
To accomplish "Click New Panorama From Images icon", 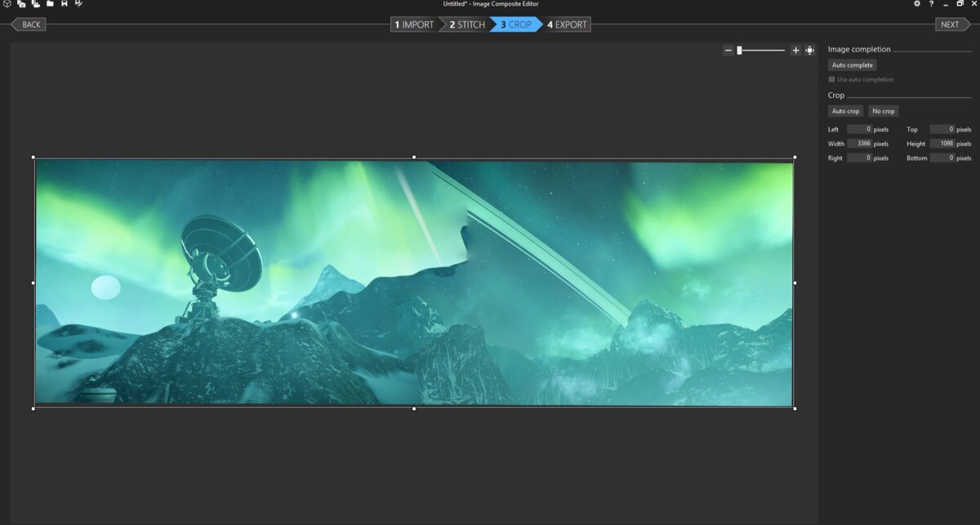I will click(x=21, y=4).
